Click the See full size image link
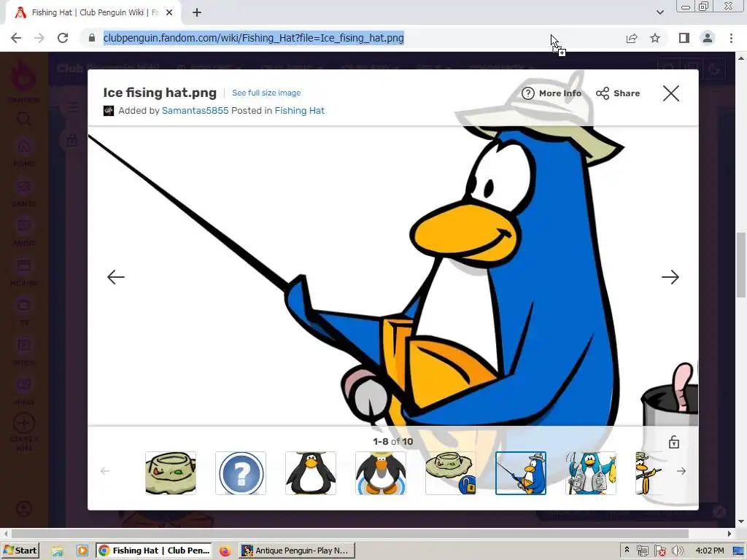The width and height of the screenshot is (747, 560). [x=266, y=93]
